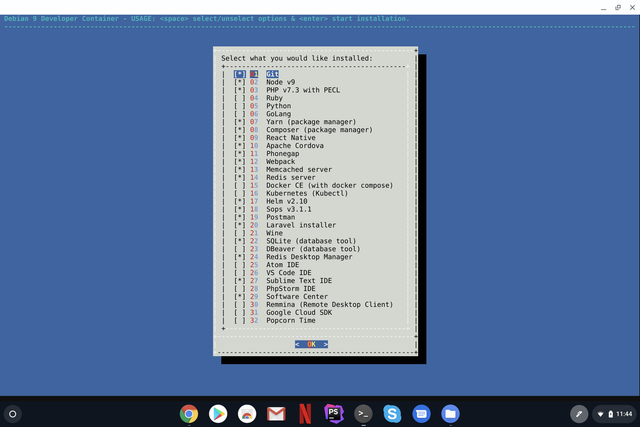Uncheck the Git checkbox
The width and height of the screenshot is (640, 427).
point(240,74)
